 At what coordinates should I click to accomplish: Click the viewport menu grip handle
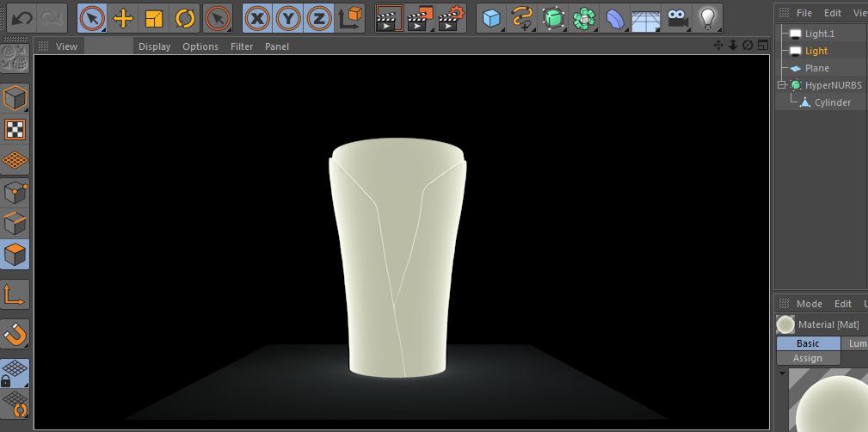click(43, 46)
